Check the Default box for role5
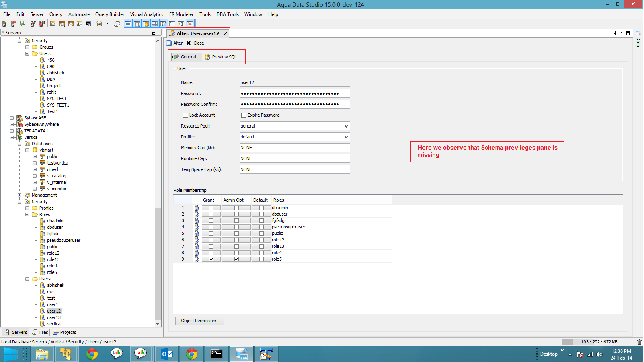 261,259
